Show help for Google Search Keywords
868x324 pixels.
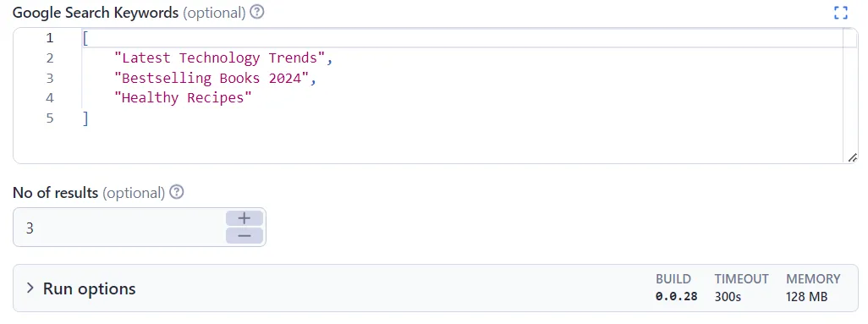[256, 12]
